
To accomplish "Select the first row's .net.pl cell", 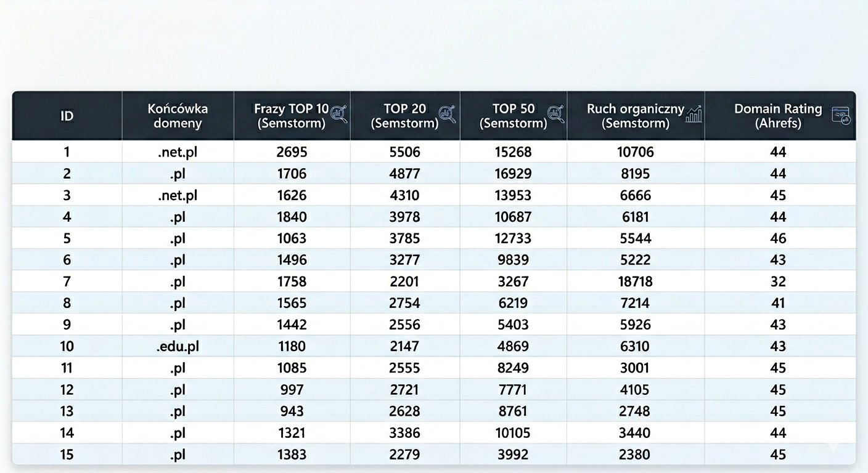I will [178, 152].
